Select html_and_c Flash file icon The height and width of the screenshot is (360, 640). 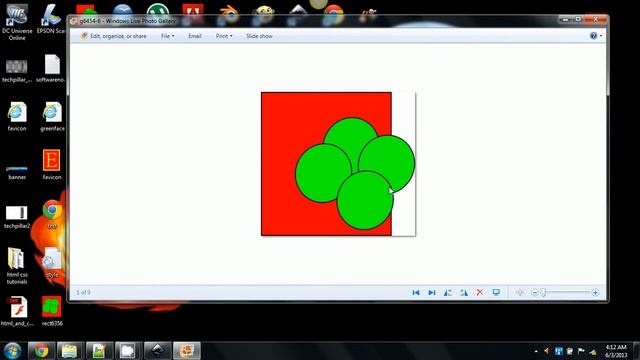point(17,311)
